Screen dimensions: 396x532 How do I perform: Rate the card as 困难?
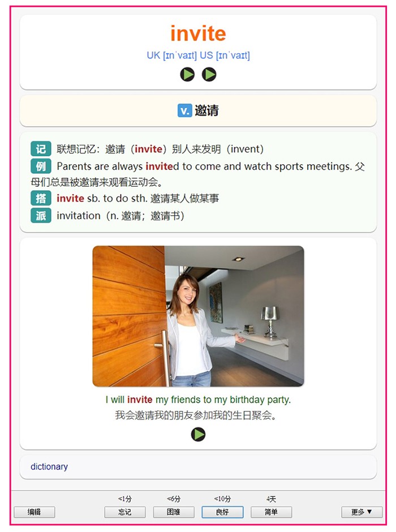click(x=174, y=512)
